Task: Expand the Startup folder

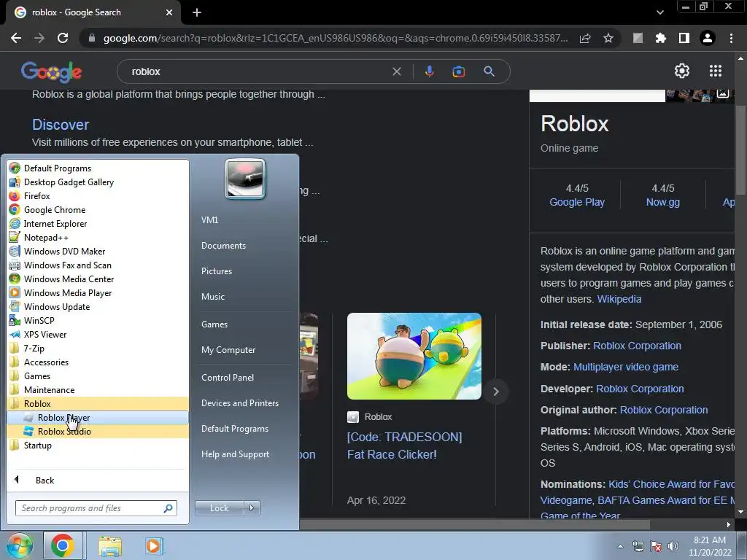Action: click(x=98, y=446)
